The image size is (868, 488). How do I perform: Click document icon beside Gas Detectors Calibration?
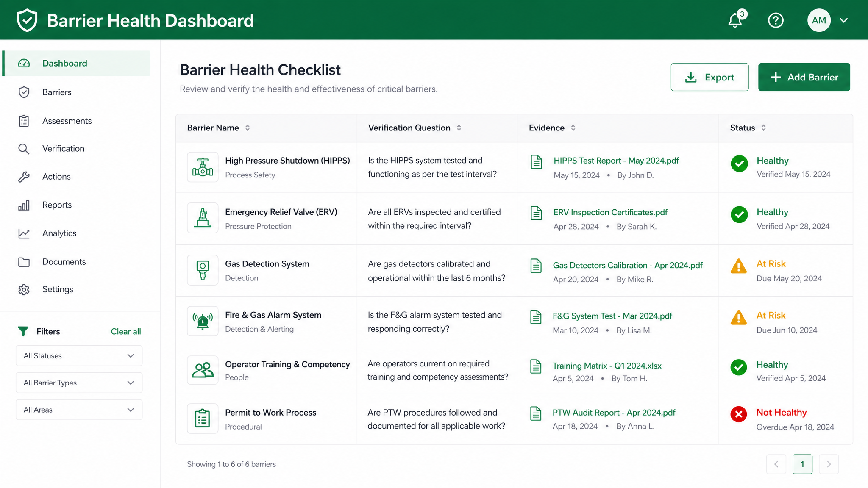536,266
